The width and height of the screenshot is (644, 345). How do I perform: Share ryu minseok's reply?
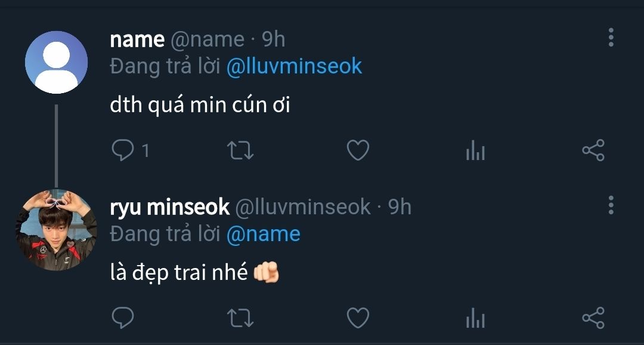[x=593, y=318]
